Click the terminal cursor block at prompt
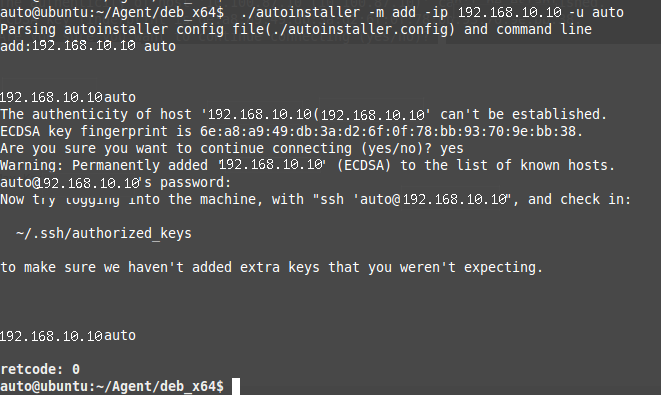Image resolution: width=661 pixels, height=395 pixels. (236, 386)
